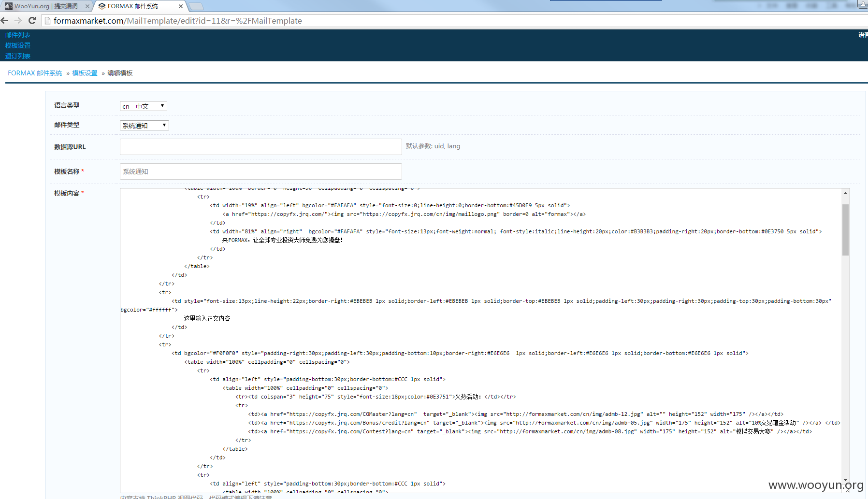Click the 编辑模板 breadcrumb text
This screenshot has height=499, width=868.
click(120, 73)
